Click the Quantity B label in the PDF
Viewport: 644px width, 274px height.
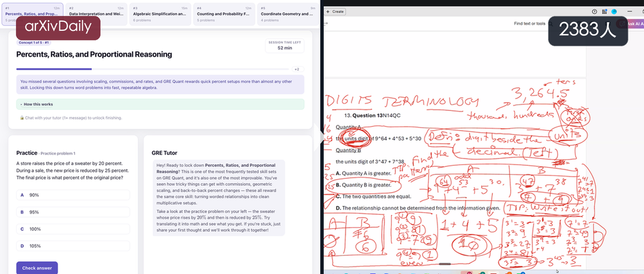pos(348,150)
